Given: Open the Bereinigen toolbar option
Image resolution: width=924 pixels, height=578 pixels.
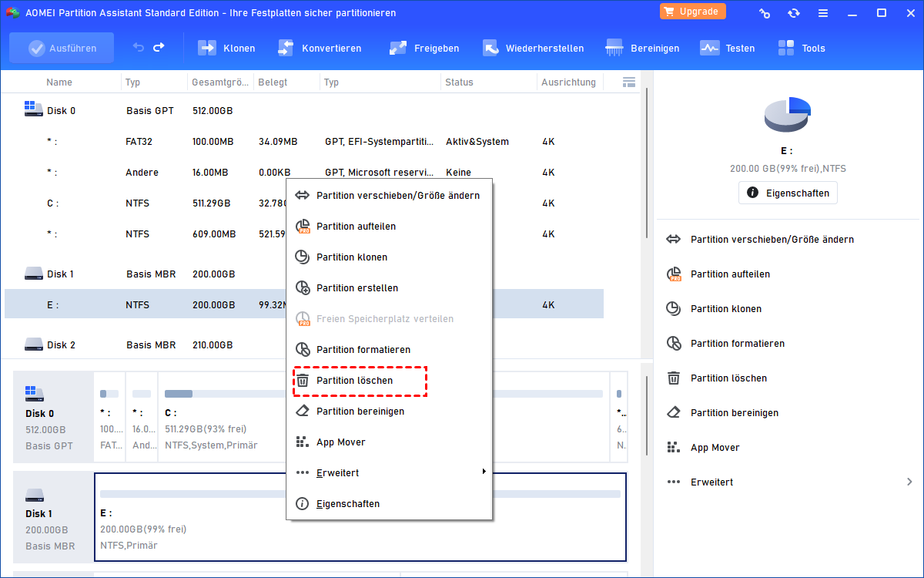Looking at the screenshot, I should tap(642, 48).
